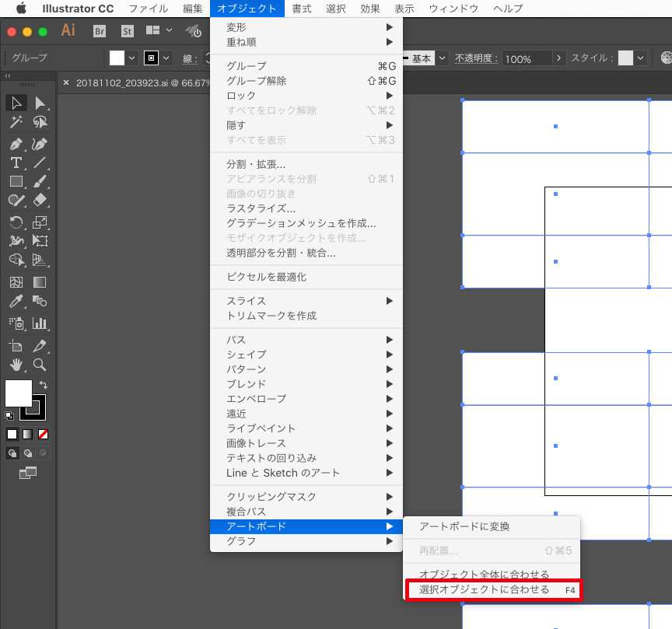Close the 20181102_203923.ai document tab

coord(66,82)
